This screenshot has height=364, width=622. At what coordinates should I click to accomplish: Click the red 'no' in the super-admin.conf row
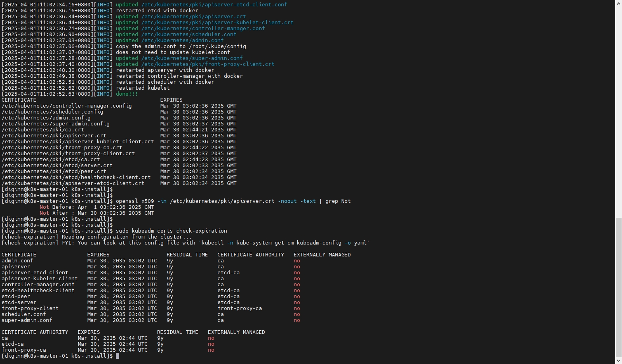coord(297,320)
